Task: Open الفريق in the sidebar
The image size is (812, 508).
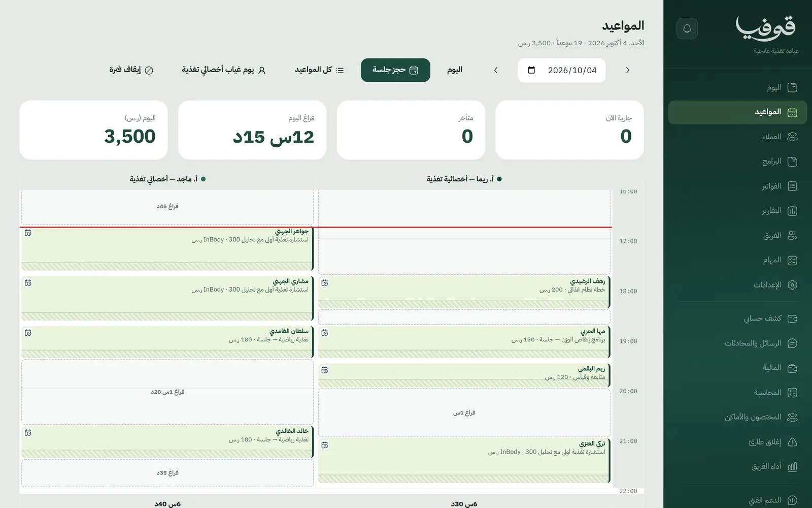Action: pyautogui.click(x=737, y=236)
